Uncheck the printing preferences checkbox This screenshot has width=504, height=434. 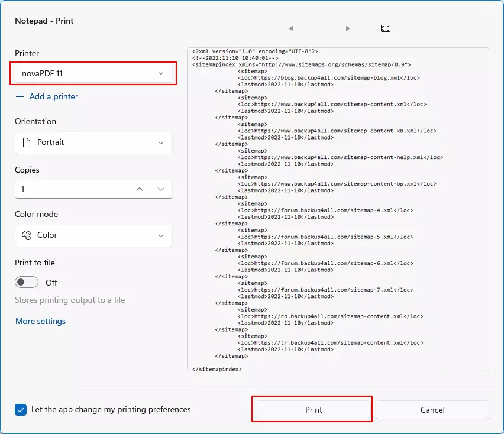pos(21,410)
